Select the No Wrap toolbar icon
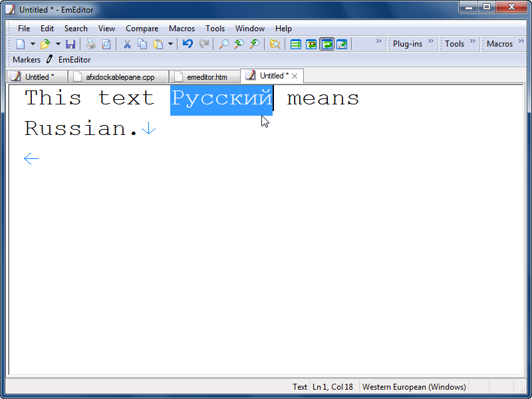 click(x=296, y=44)
